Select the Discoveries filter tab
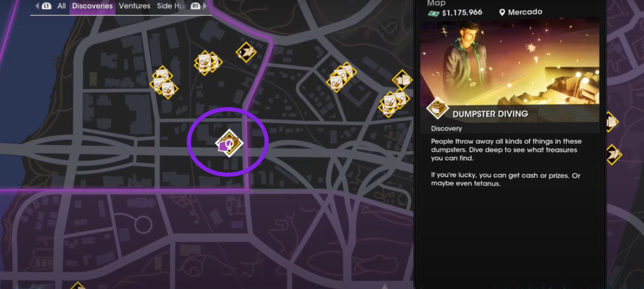The height and width of the screenshot is (289, 644). (92, 6)
